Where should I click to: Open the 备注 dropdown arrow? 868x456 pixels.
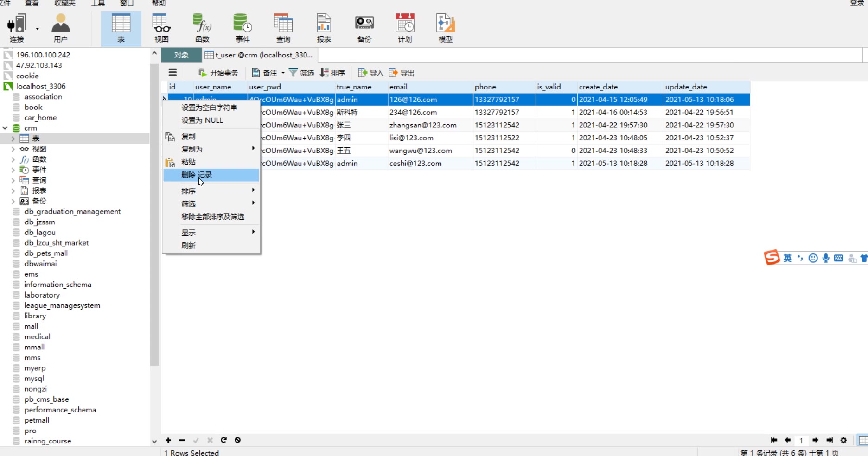[x=283, y=73]
